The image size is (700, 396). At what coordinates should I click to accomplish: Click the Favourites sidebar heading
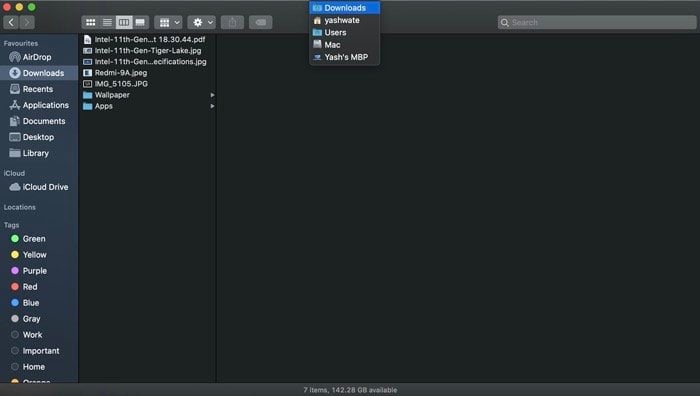pos(21,43)
